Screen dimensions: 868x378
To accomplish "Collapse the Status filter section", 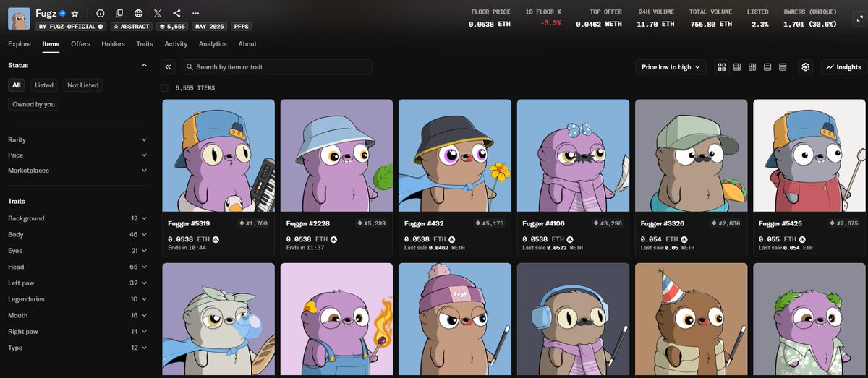I will tap(144, 65).
